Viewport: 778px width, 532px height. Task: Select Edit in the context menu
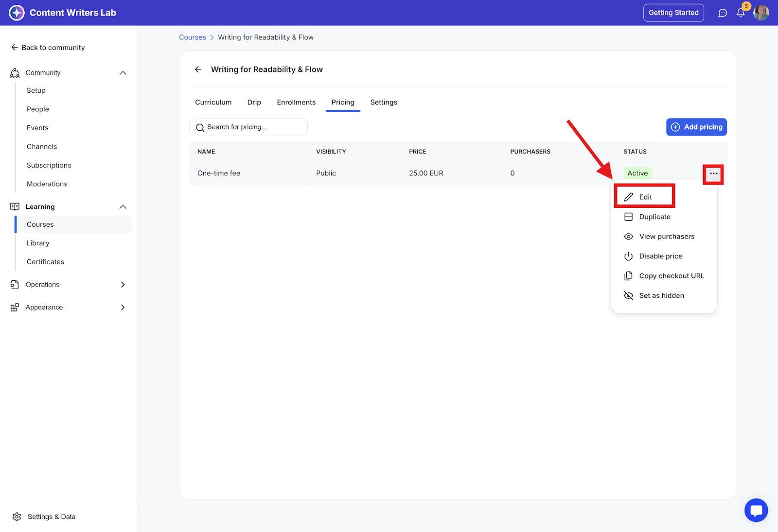point(645,197)
